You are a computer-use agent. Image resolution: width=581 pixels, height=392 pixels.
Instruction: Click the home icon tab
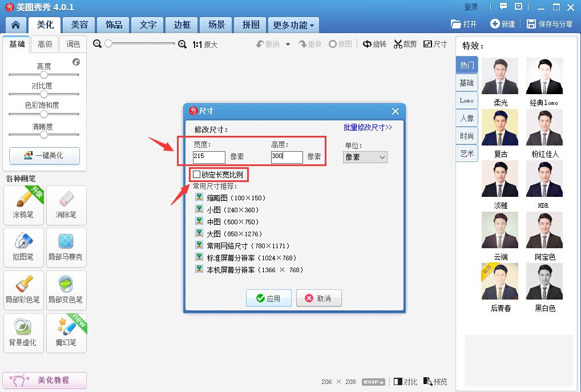16,25
